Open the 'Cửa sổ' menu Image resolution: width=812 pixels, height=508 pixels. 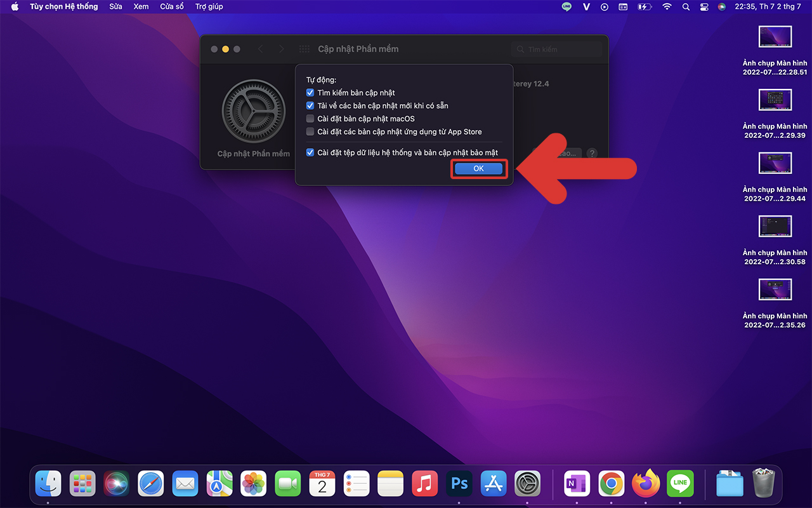click(172, 6)
